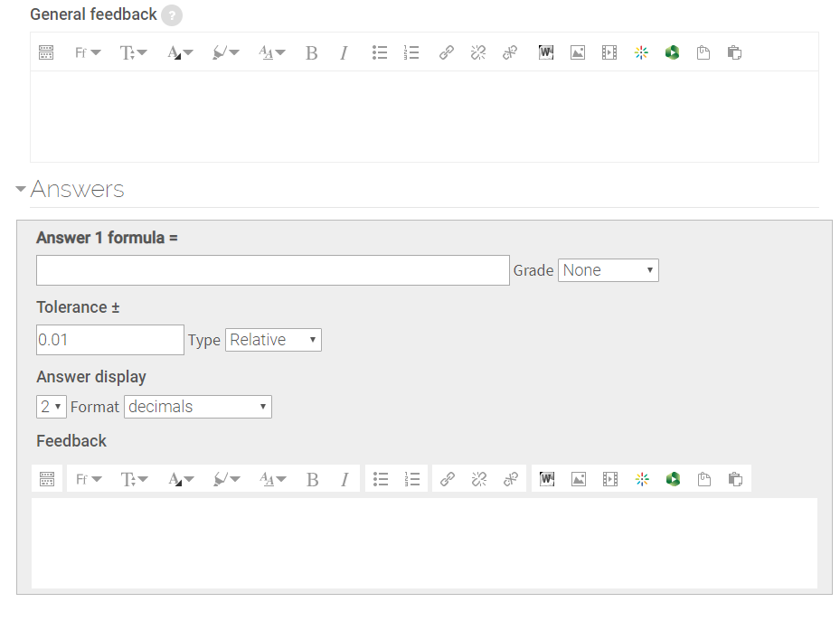Open paragraph styles menu in answer Feedback editor
The image size is (840, 621).
pos(273,479)
